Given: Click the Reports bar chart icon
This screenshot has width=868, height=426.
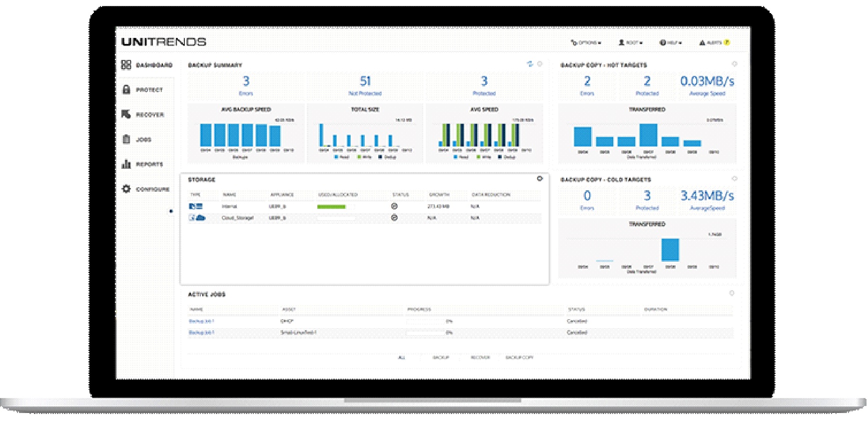Looking at the screenshot, I should click(x=126, y=164).
